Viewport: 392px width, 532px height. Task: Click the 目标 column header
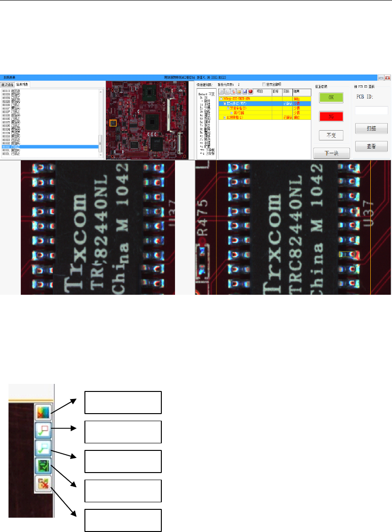pos(277,91)
